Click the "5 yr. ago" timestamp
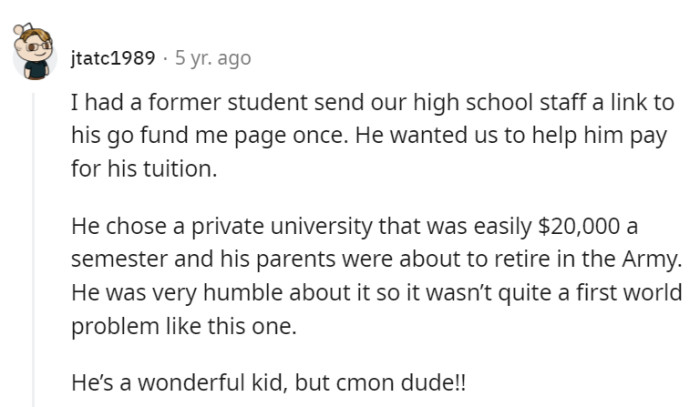 coord(213,59)
